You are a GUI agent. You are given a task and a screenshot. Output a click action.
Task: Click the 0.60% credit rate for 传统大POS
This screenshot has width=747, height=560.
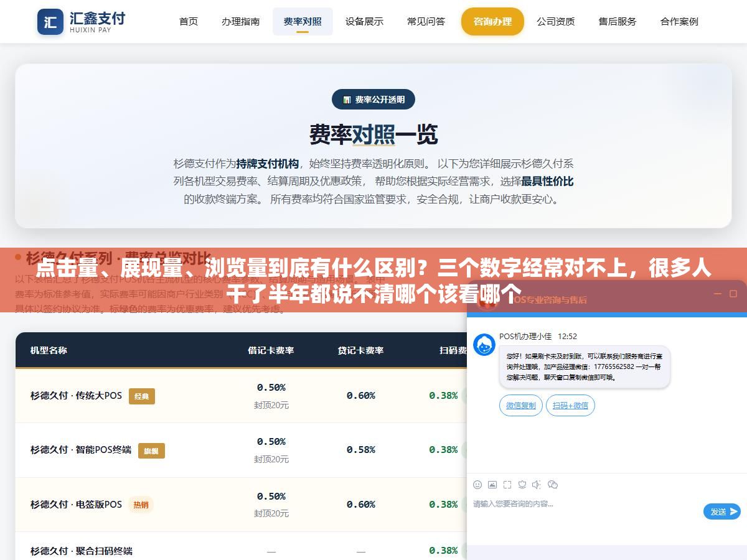[361, 396]
